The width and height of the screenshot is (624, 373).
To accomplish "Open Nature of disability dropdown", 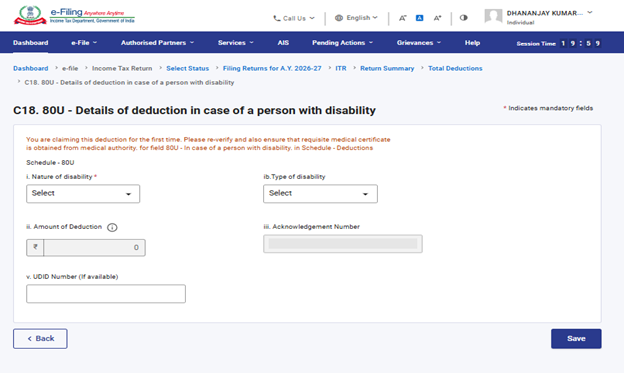I will click(83, 193).
